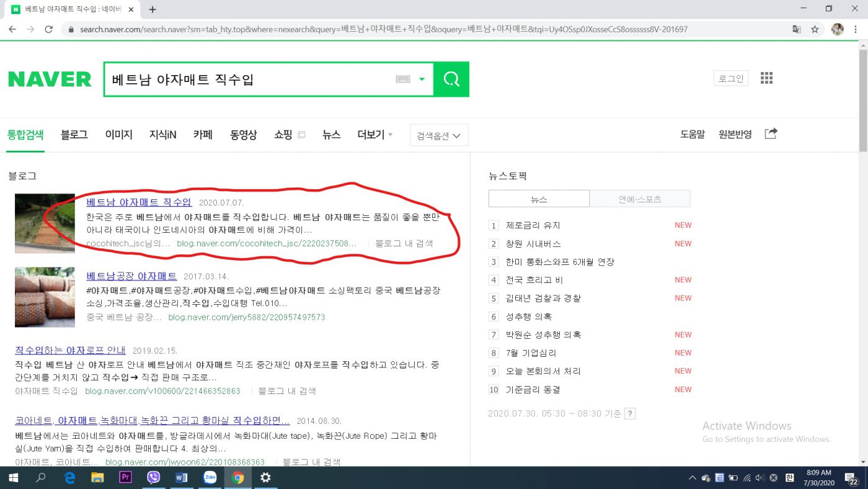The image size is (868, 489).
Task: Click the 원본반영 link
Action: [x=735, y=134]
